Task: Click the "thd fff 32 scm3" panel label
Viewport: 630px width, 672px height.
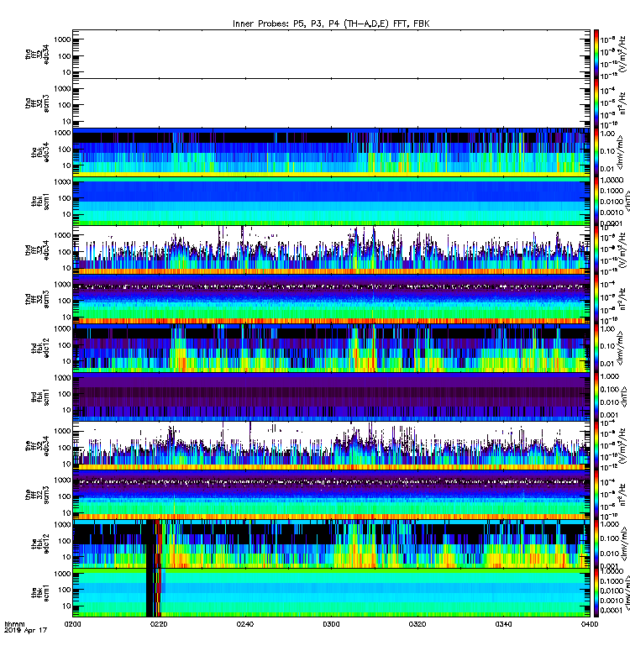Action: point(37,299)
